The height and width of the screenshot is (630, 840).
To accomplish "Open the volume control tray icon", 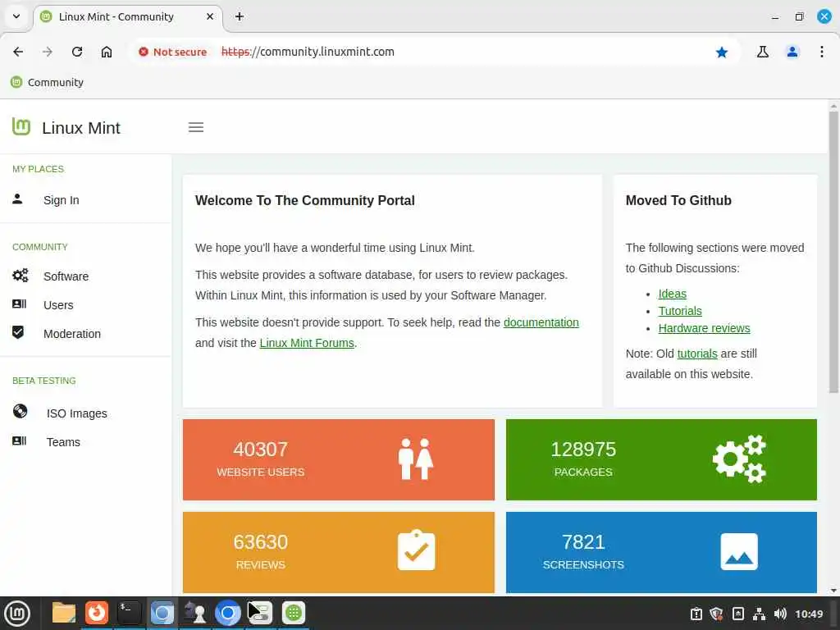I will click(x=781, y=614).
